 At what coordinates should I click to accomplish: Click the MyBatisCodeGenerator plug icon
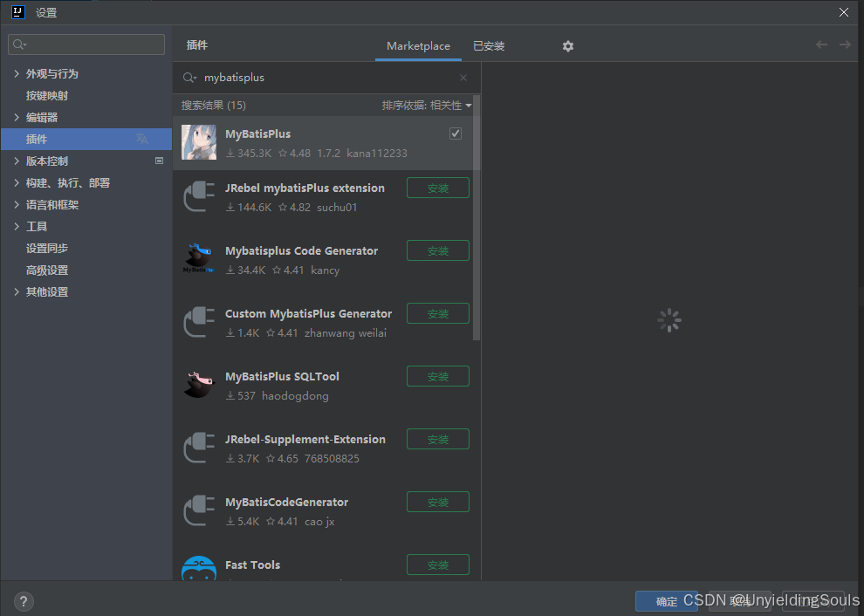pyautogui.click(x=199, y=510)
